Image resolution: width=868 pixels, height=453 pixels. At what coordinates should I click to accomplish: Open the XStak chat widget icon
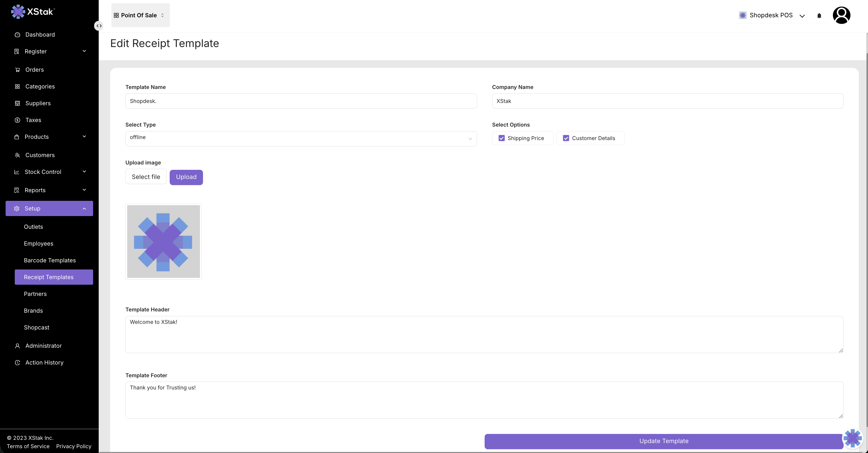(x=852, y=438)
